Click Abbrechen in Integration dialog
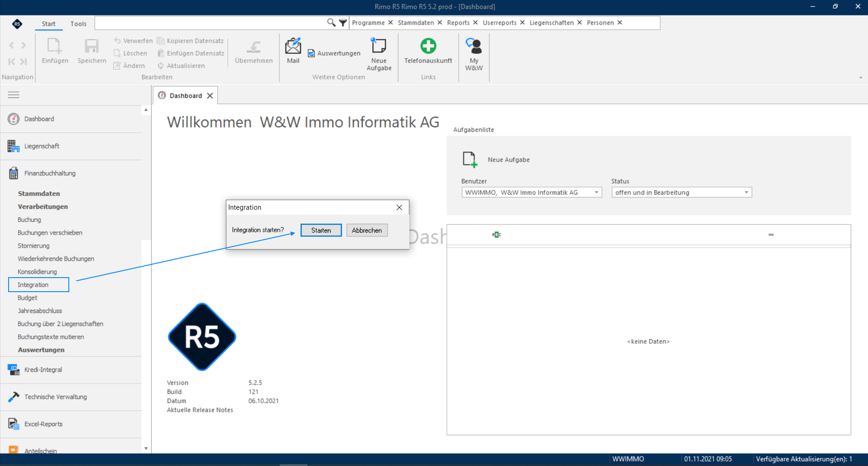 (x=367, y=230)
